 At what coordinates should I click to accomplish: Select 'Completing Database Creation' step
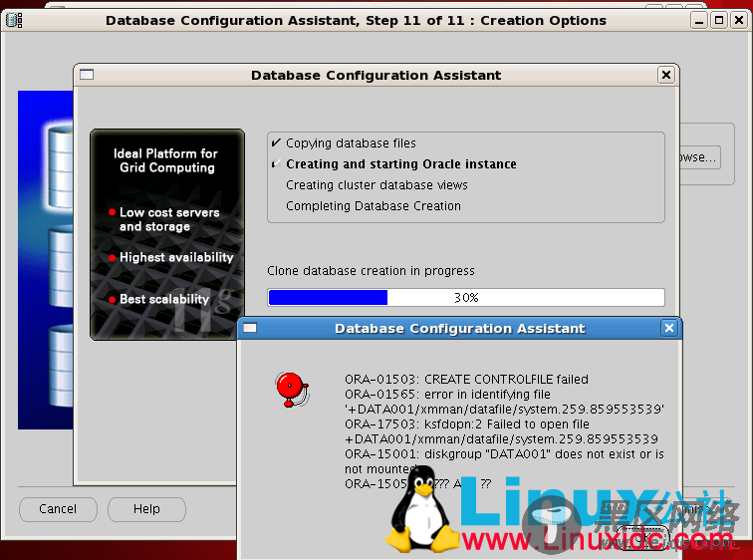pos(374,206)
